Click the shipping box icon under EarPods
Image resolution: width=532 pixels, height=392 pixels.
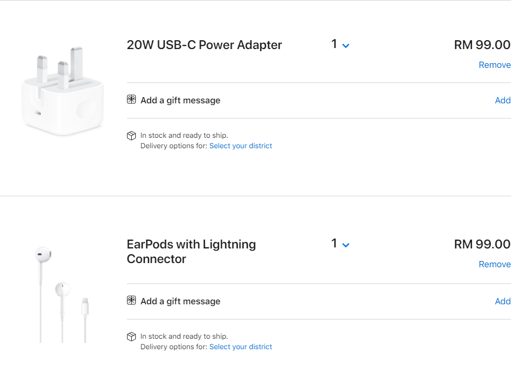tap(131, 337)
